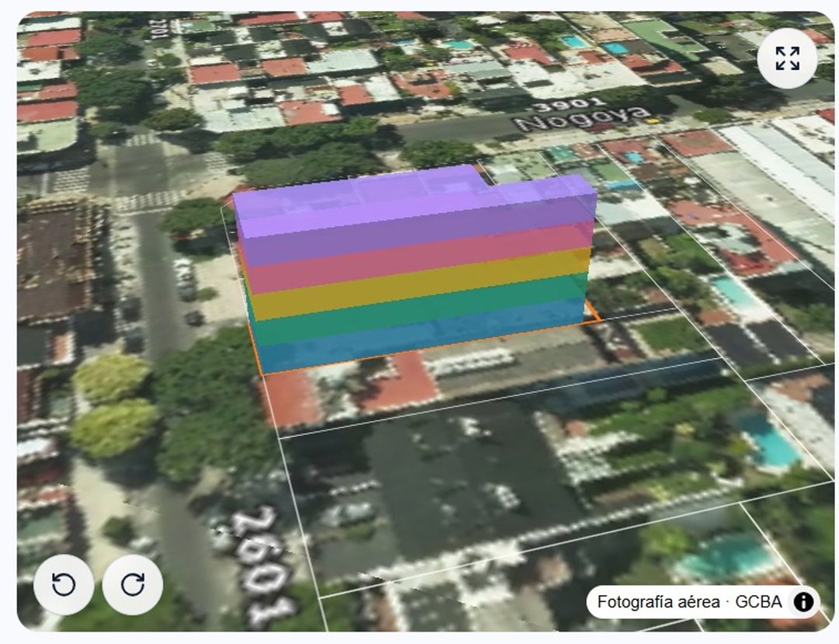839x644 pixels.
Task: Select the top lilac floor of the building
Action: coord(415,200)
